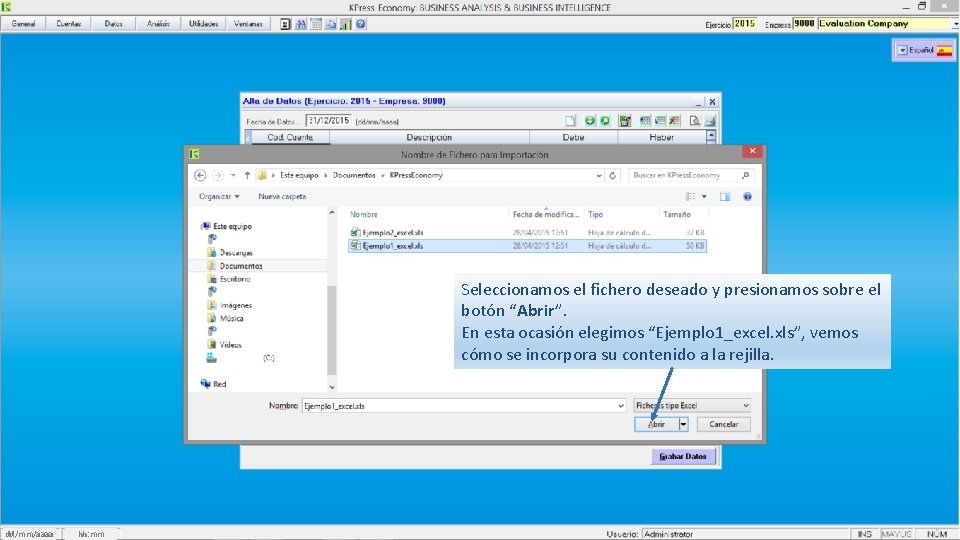Toggle the preview pane icon in file dialog
The image size is (960, 540).
(x=725, y=197)
